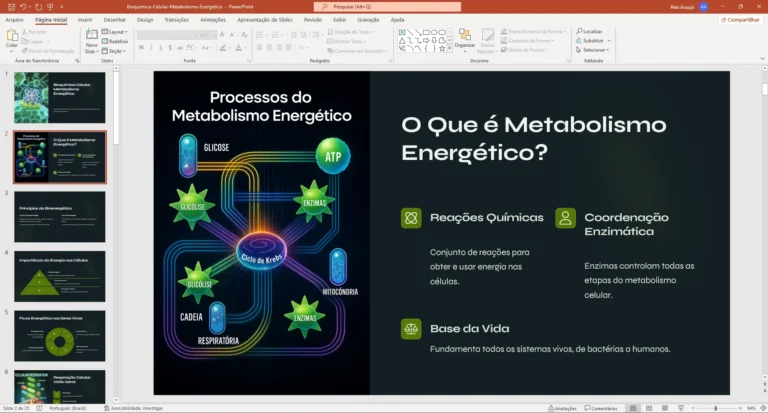Increase the font size

222,35
